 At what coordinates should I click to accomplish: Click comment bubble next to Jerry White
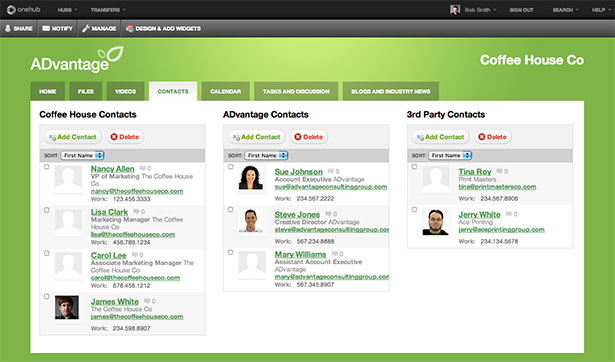[509, 214]
